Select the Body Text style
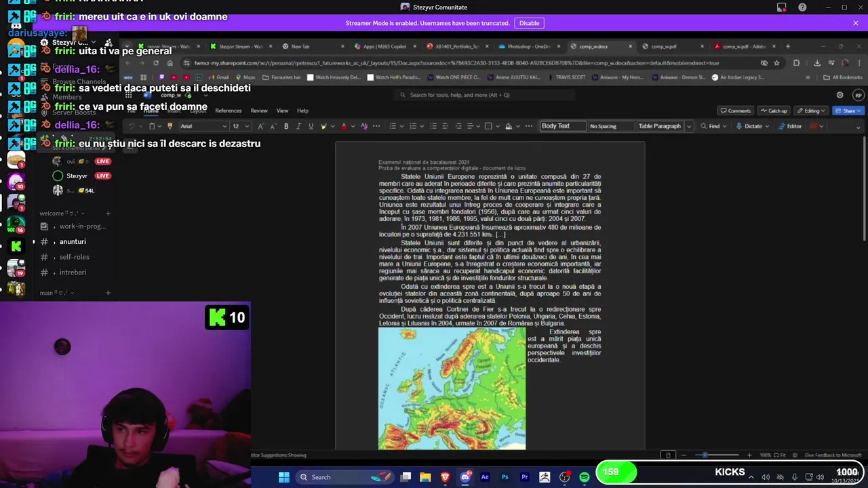Screen dimensions: 868x488 [x=562, y=126]
